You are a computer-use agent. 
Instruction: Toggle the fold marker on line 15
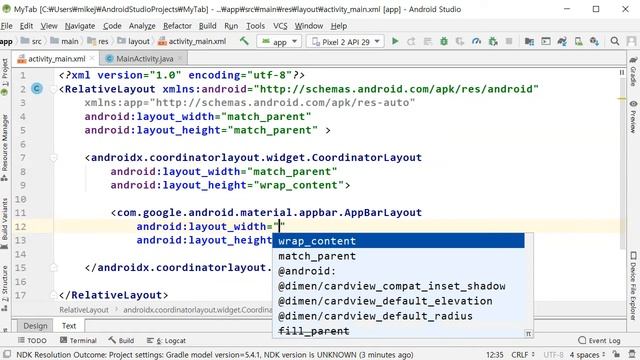pos(53,267)
